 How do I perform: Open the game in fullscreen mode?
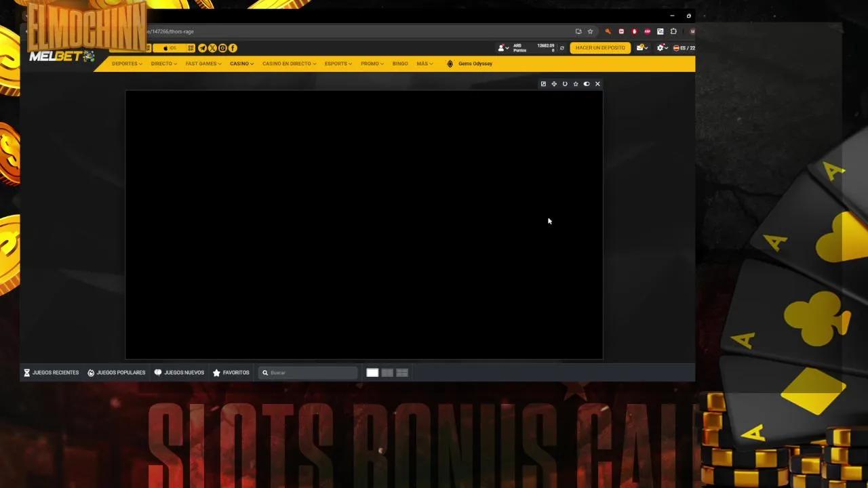[x=543, y=83]
